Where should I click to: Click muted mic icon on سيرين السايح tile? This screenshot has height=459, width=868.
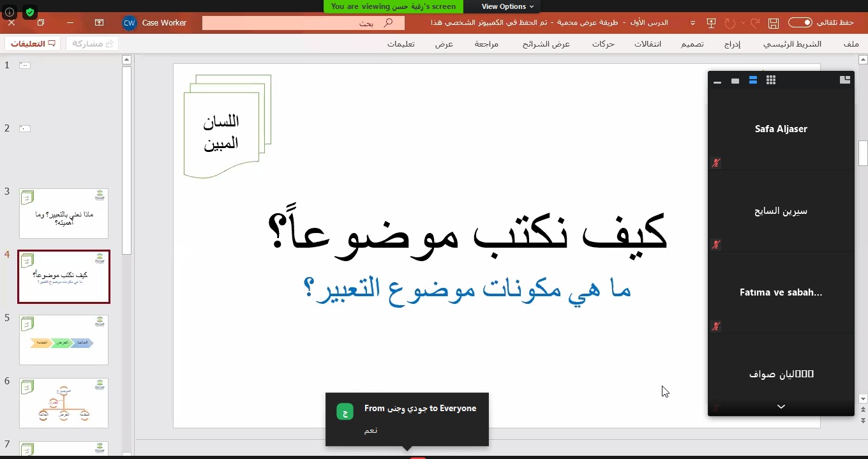point(716,245)
